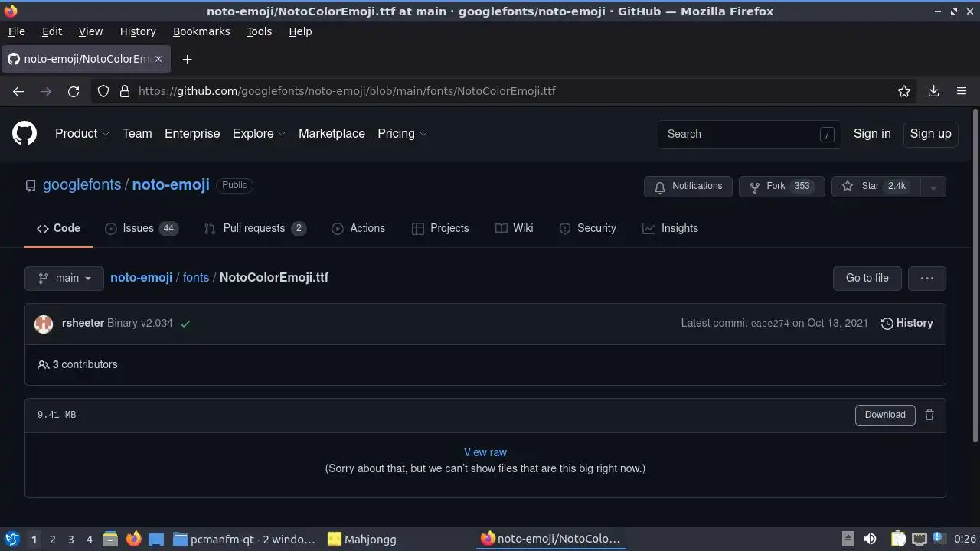This screenshot has width=980, height=551.
Task: Click the Download file button
Action: click(885, 415)
